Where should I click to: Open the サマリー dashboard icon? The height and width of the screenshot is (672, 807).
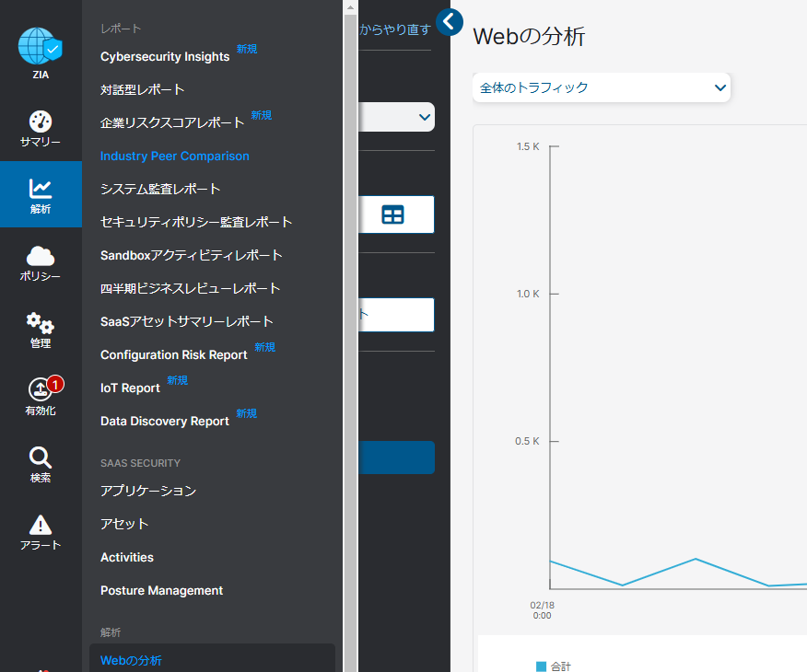point(41,122)
